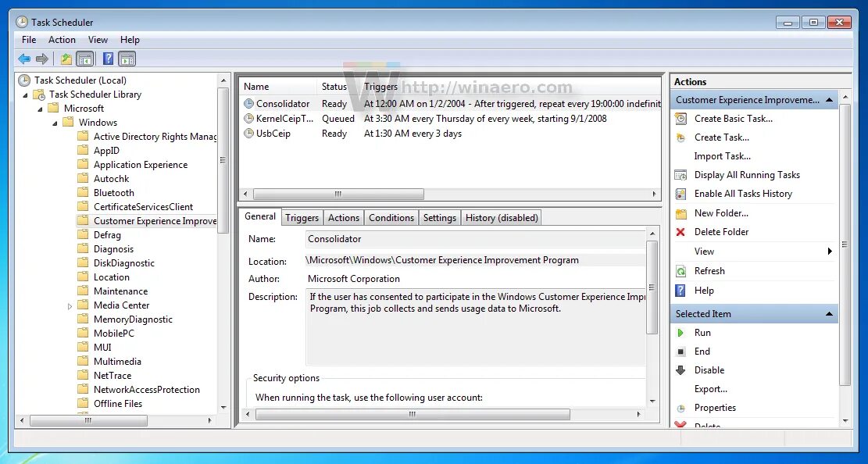The width and height of the screenshot is (868, 464).
Task: Click the Properties action label
Action: [x=715, y=408]
